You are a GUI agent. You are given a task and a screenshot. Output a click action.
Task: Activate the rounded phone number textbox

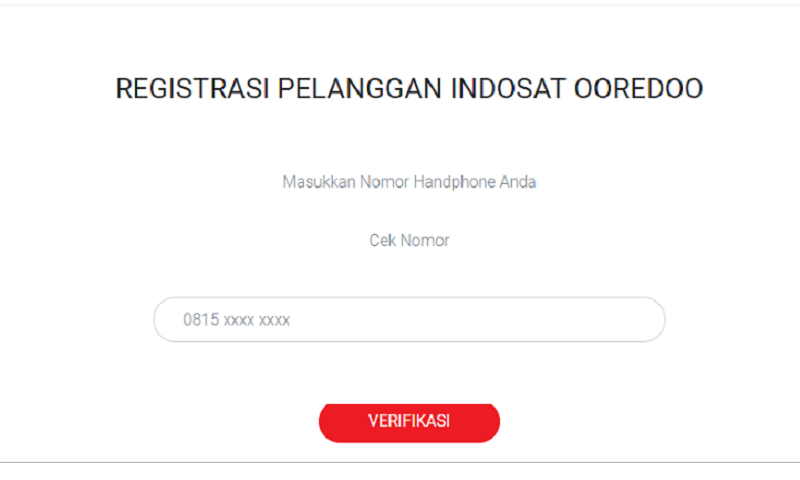pyautogui.click(x=409, y=320)
